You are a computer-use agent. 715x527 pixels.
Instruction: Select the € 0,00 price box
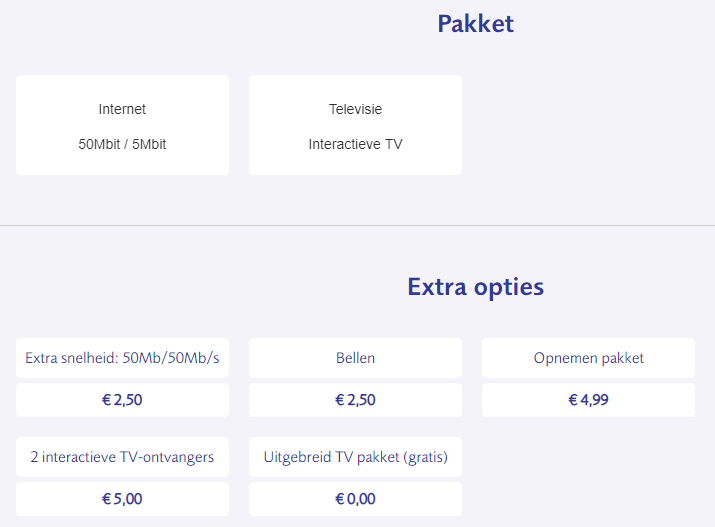point(355,499)
